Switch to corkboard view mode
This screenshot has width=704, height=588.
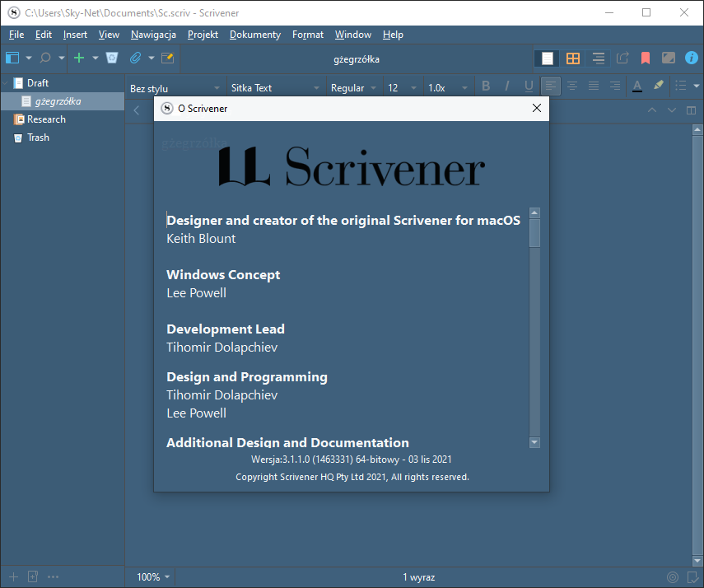[x=573, y=58]
